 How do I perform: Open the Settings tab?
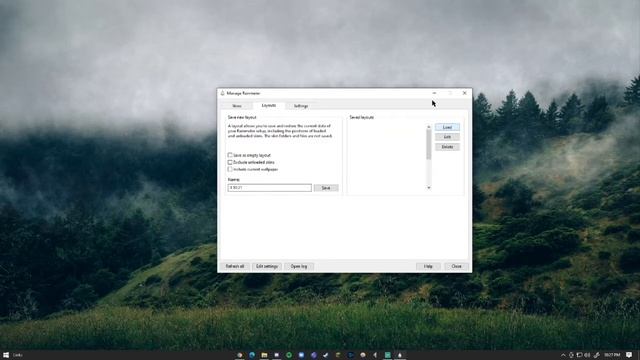click(x=301, y=106)
